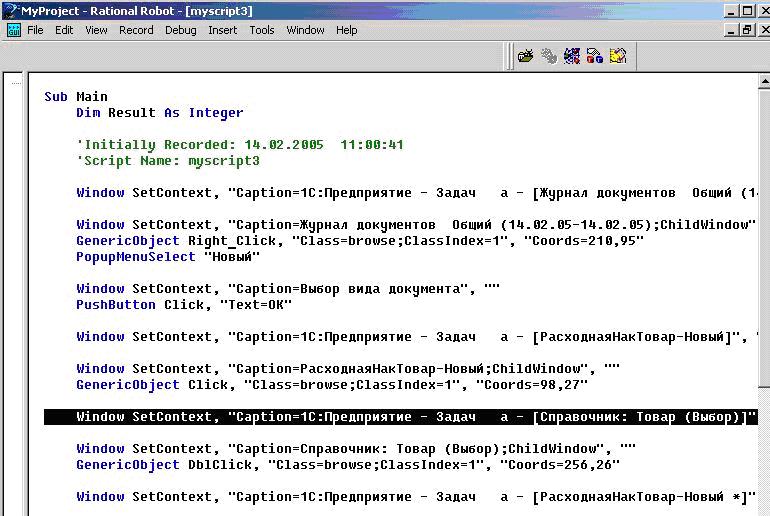
Task: Click the SetContext line with '[РасходнаяНакТовар-Новый]'
Action: (x=416, y=337)
